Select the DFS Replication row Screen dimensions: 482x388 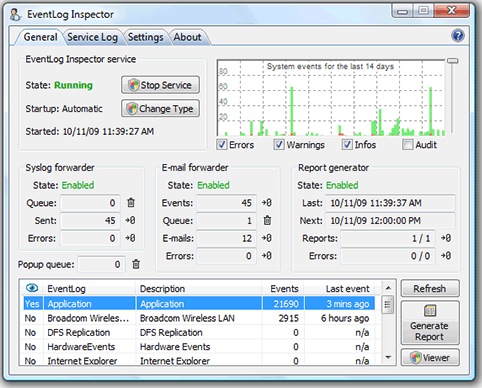(199, 332)
